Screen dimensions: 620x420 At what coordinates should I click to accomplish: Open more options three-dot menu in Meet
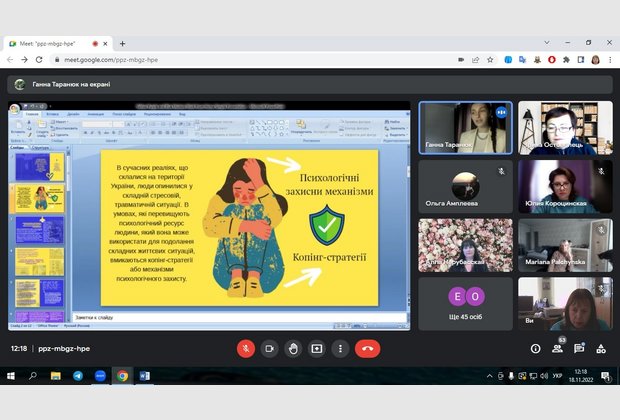point(340,348)
